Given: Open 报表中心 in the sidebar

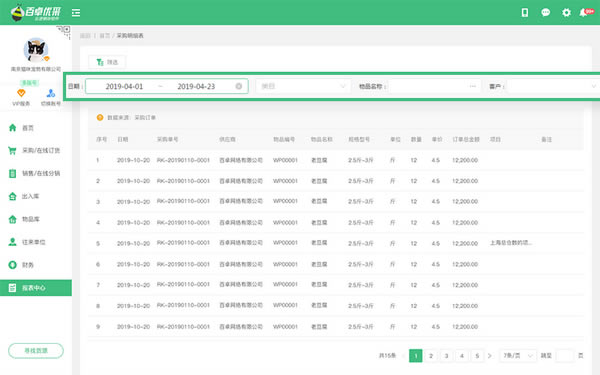Looking at the screenshot, I should [36, 288].
